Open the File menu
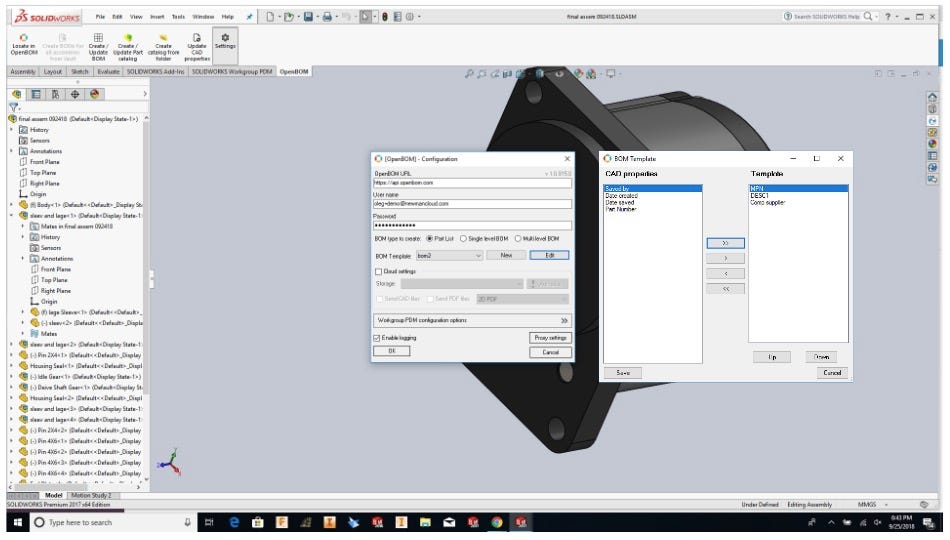 click(x=100, y=16)
